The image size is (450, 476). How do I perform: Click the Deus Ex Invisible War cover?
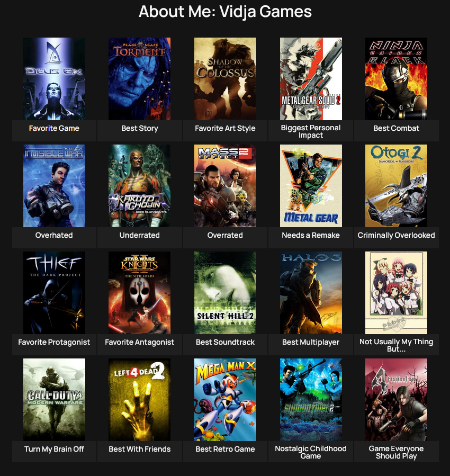tap(53, 186)
